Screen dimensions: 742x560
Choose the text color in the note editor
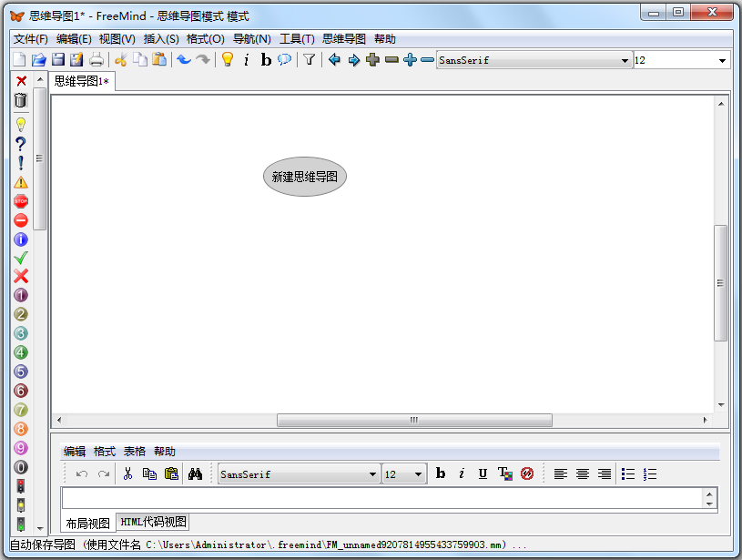coord(505,473)
